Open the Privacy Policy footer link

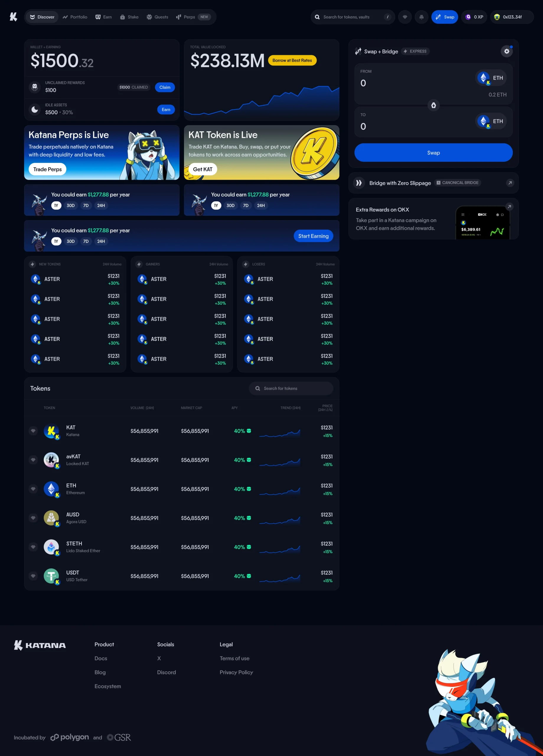point(236,672)
